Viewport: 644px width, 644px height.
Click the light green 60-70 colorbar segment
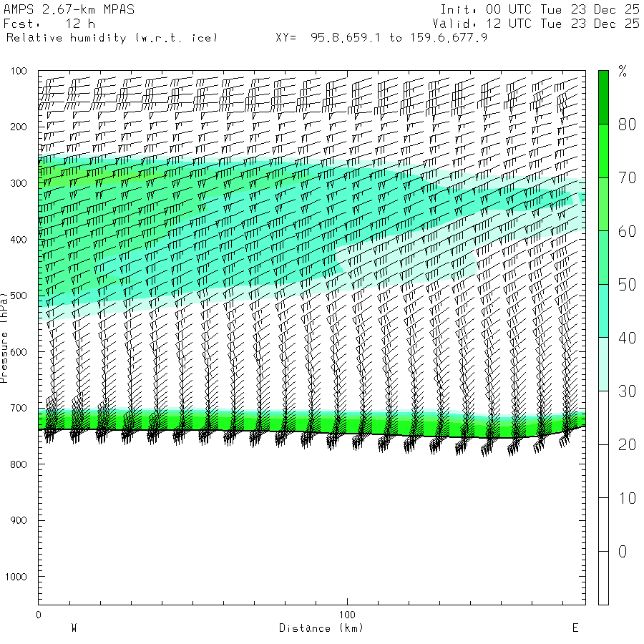[x=603, y=204]
